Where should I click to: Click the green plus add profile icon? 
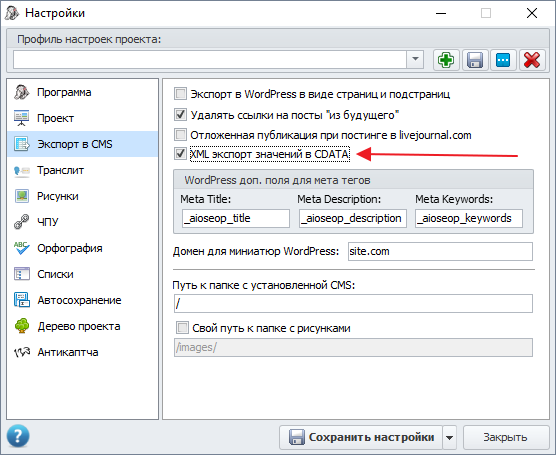446,60
